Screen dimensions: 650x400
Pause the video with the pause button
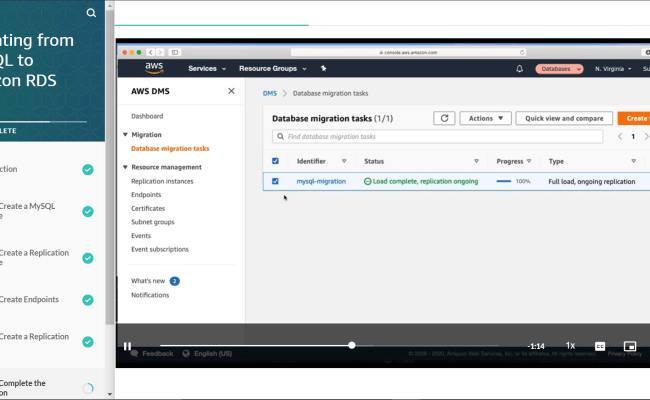127,346
